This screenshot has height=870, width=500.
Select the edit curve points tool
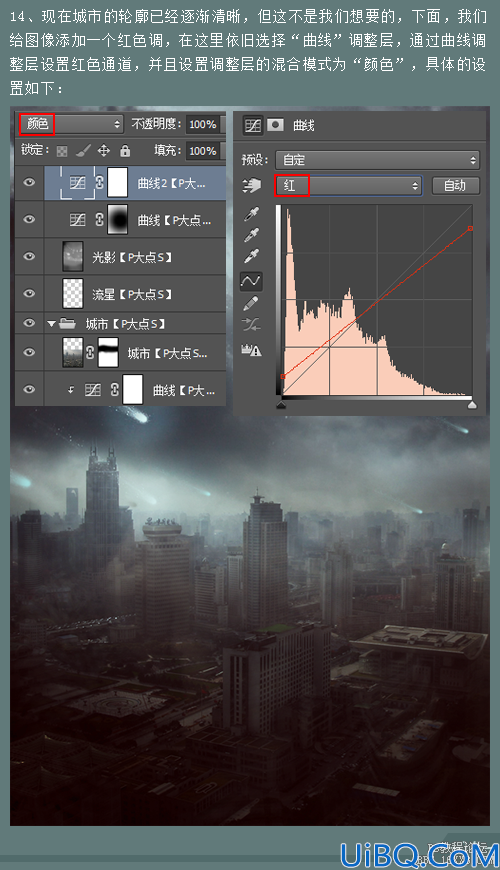click(x=251, y=281)
